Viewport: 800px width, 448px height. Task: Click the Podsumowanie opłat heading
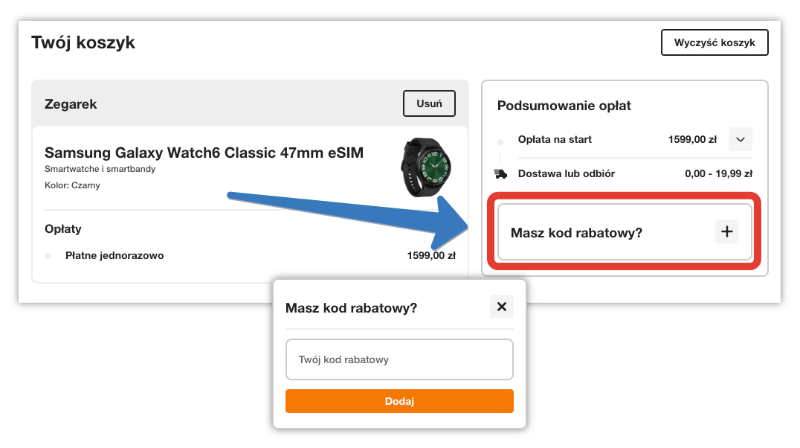click(x=564, y=105)
